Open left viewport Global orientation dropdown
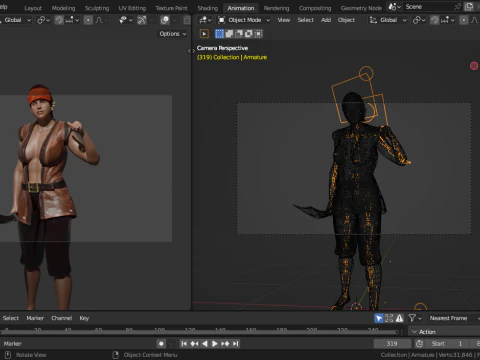Screen dimensions: 480x360 coord(16,20)
